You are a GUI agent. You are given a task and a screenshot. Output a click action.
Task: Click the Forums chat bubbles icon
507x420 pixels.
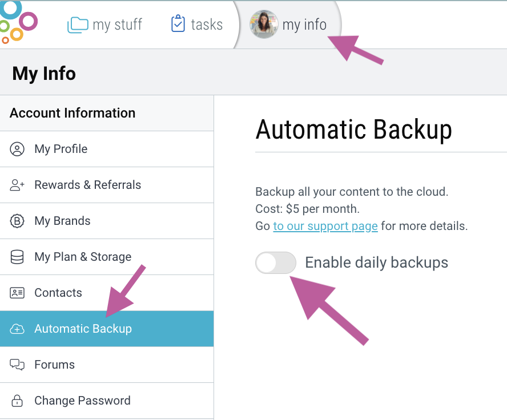(17, 365)
